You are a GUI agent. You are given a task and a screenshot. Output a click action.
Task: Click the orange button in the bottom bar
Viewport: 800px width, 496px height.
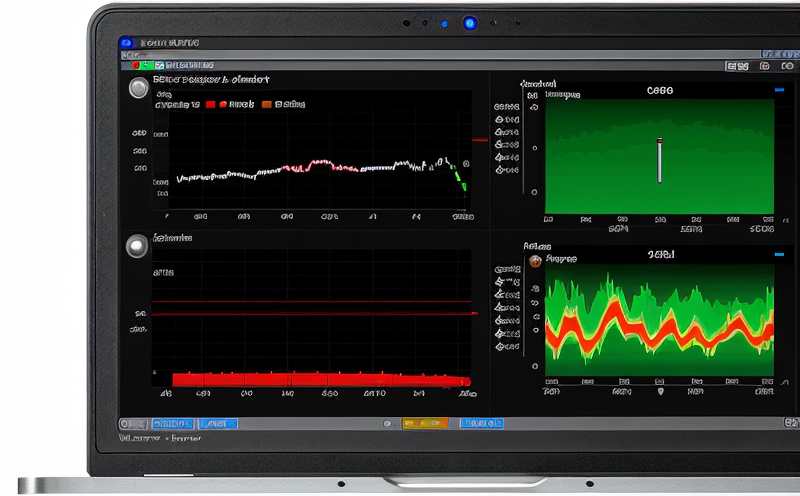(424, 424)
